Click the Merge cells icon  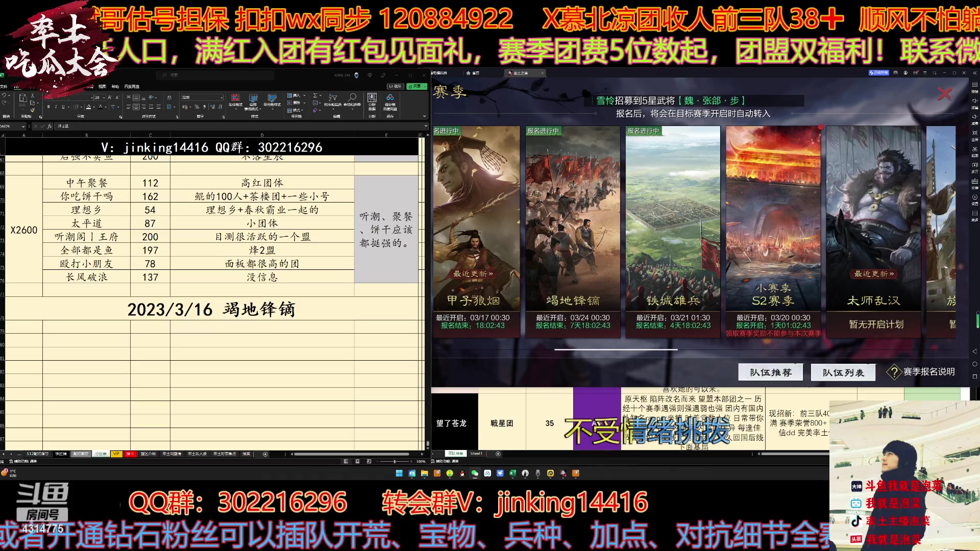click(169, 107)
